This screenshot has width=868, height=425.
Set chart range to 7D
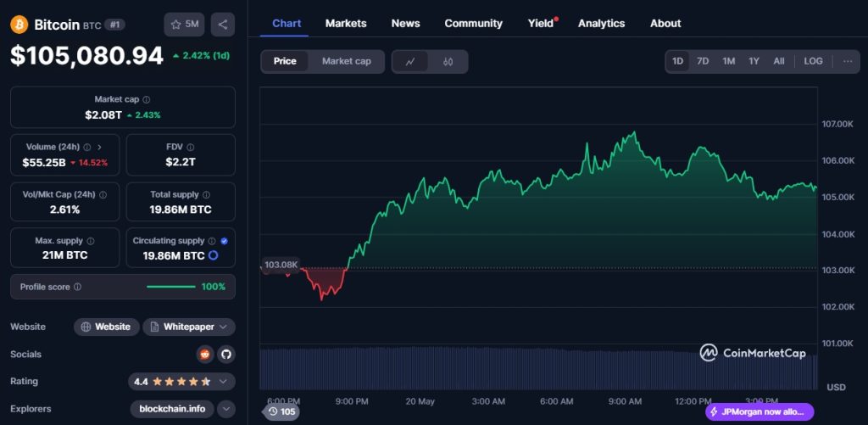click(x=703, y=61)
